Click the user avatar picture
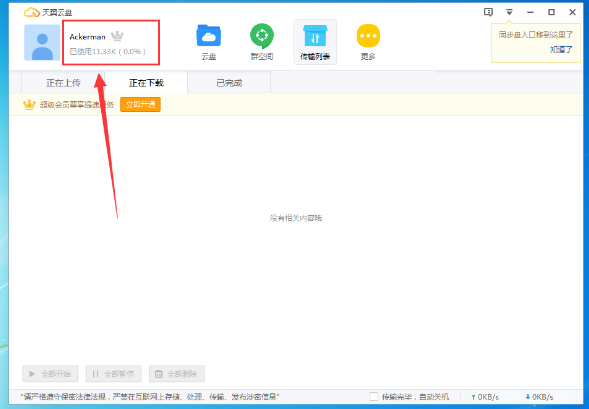 coord(42,42)
